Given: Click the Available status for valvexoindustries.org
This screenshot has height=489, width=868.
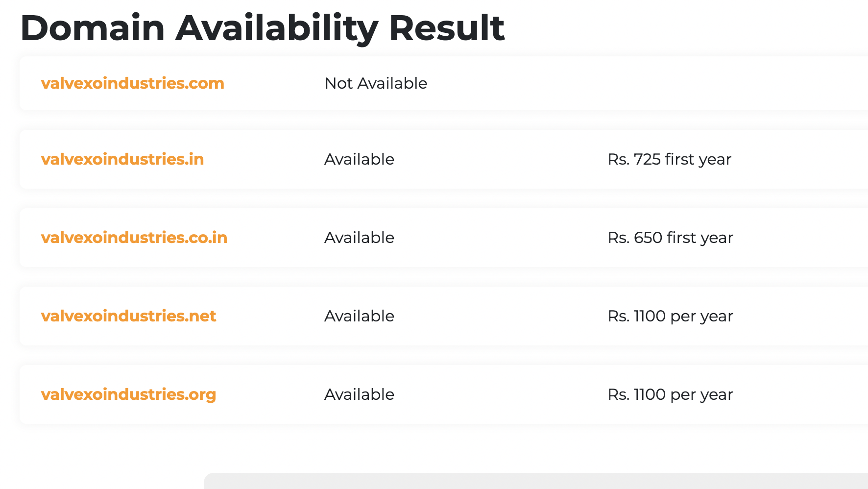Looking at the screenshot, I should click(359, 394).
